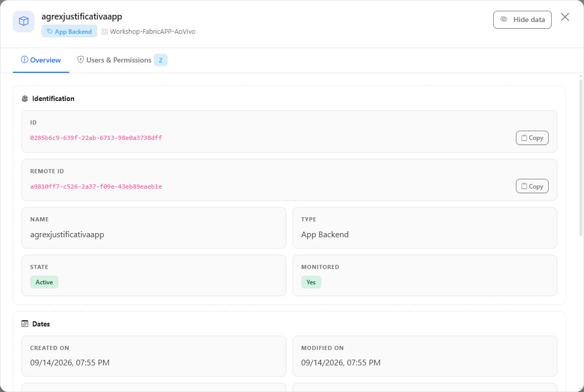This screenshot has width=584, height=392.
Task: Click the Workshop-FabricAPP-AoVivo workspace label
Action: click(x=153, y=32)
